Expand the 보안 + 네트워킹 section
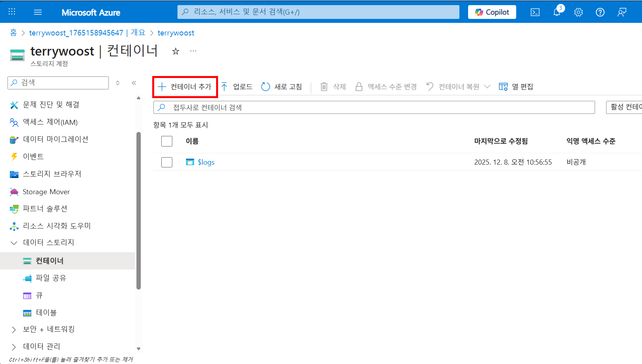 tap(49, 329)
